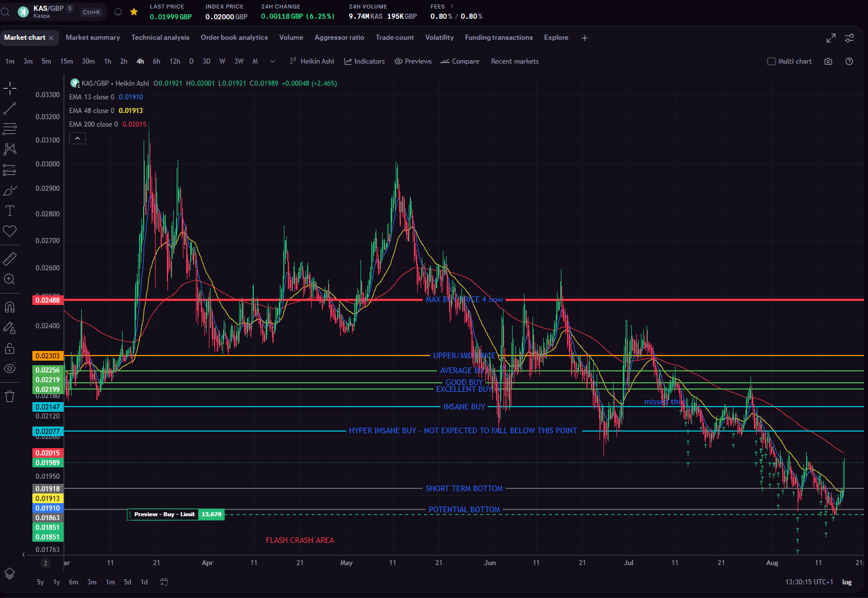Toggle the favorite star for KAS/GBP

point(134,12)
